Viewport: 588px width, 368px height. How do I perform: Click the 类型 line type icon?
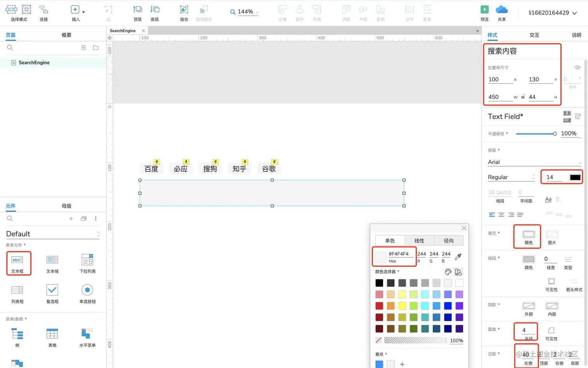568,259
